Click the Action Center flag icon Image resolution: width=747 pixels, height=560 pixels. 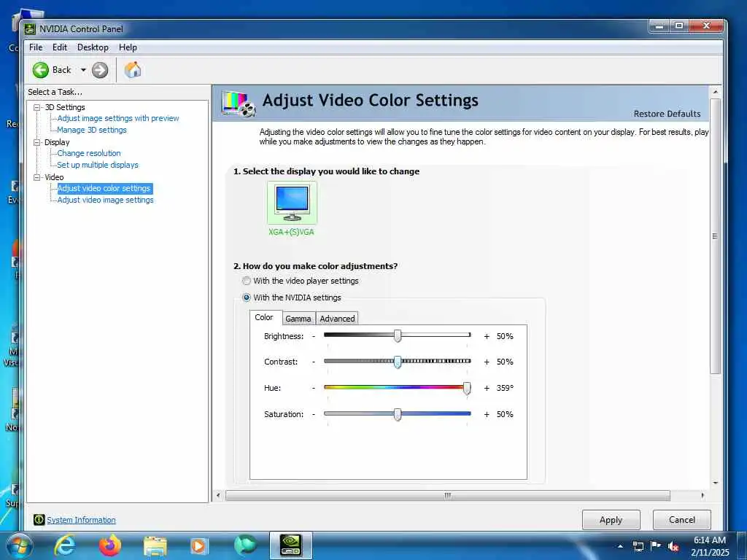pos(656,546)
